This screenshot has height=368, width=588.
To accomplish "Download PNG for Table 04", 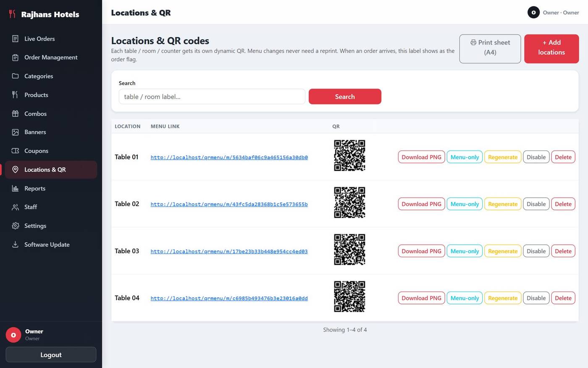I will (x=421, y=298).
